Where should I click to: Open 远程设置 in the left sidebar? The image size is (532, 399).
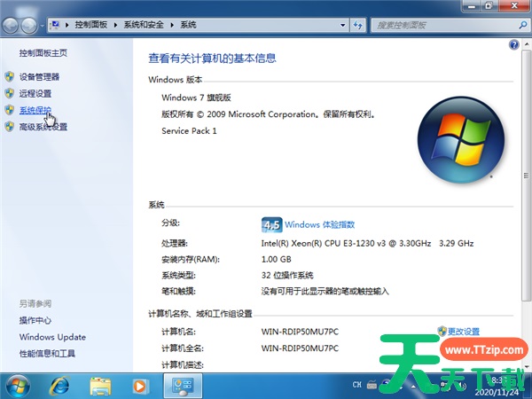coord(35,93)
